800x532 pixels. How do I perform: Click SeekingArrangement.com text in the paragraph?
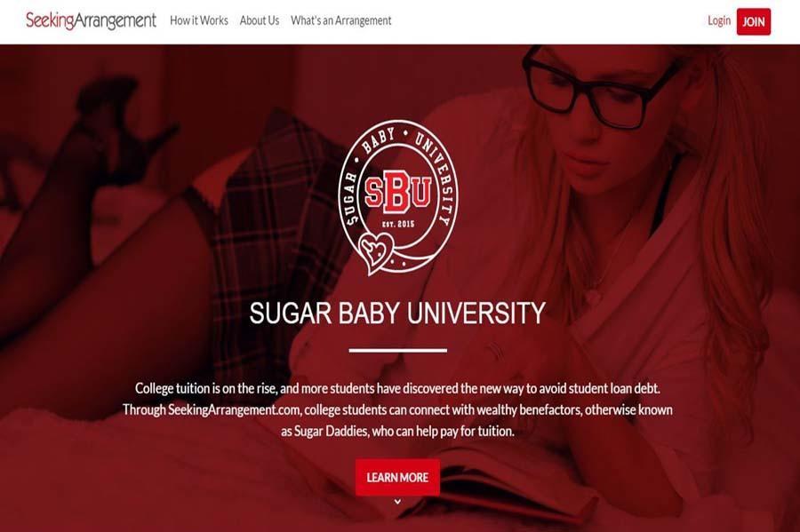(x=234, y=410)
